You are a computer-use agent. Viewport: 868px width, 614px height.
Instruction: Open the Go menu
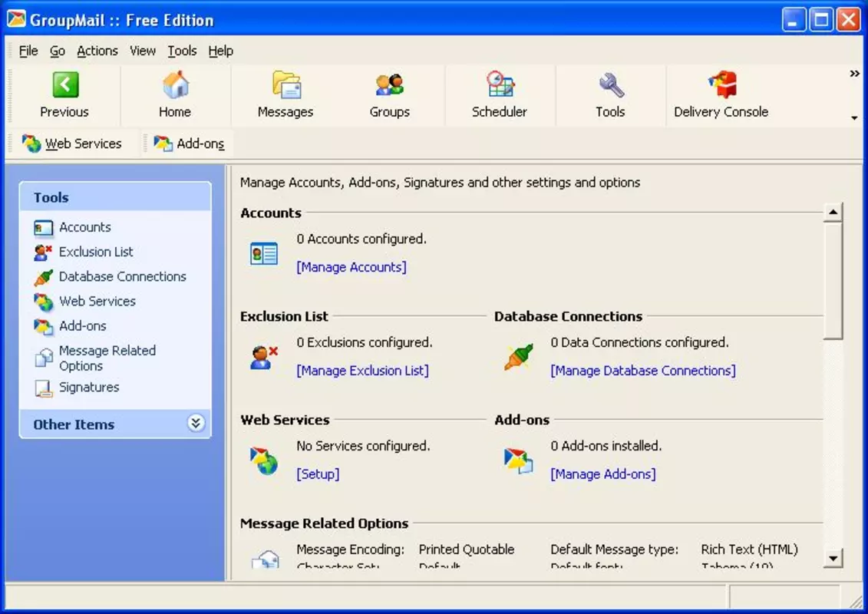coord(57,51)
